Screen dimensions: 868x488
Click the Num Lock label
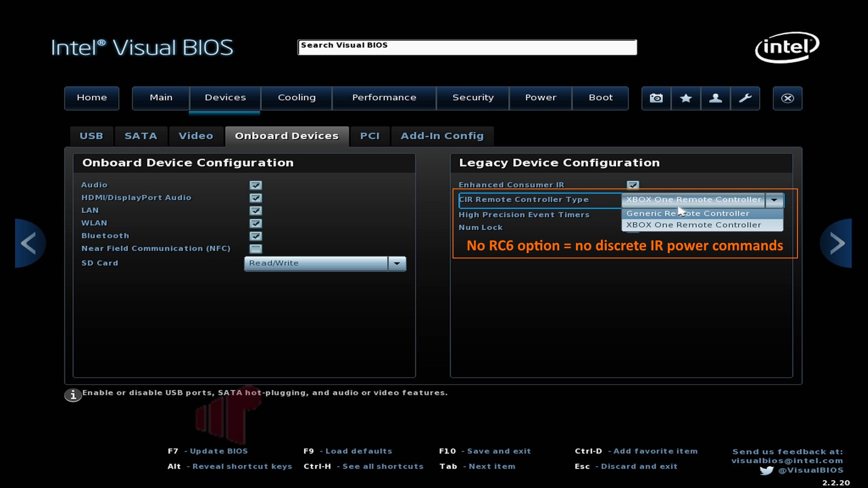coord(481,227)
